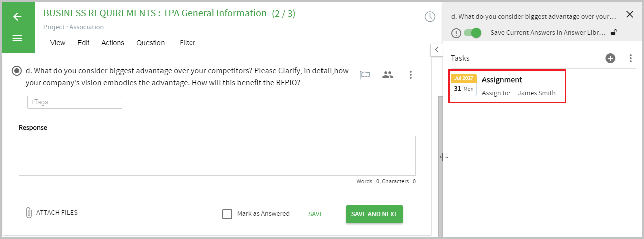Click the ATTACH FILES link
The image size is (644, 239).
tap(51, 213)
